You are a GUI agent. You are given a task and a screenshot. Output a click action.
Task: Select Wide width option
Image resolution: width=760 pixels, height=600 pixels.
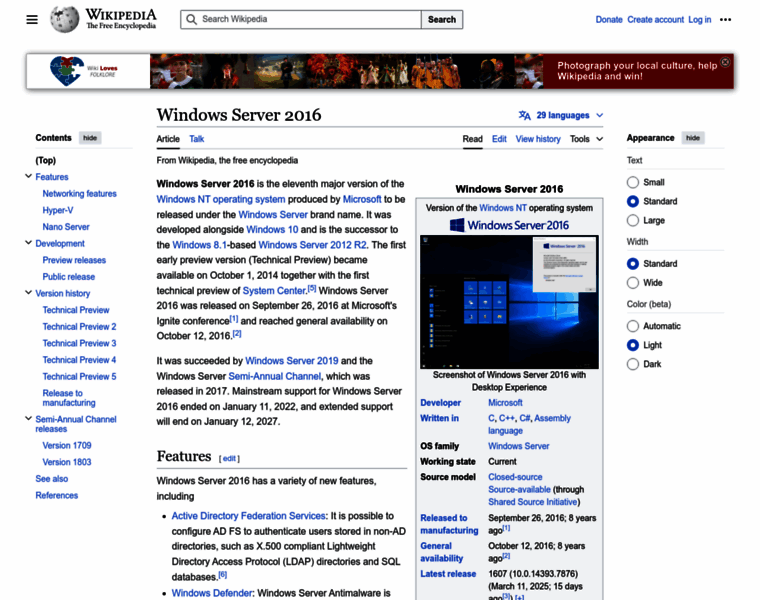tap(633, 283)
